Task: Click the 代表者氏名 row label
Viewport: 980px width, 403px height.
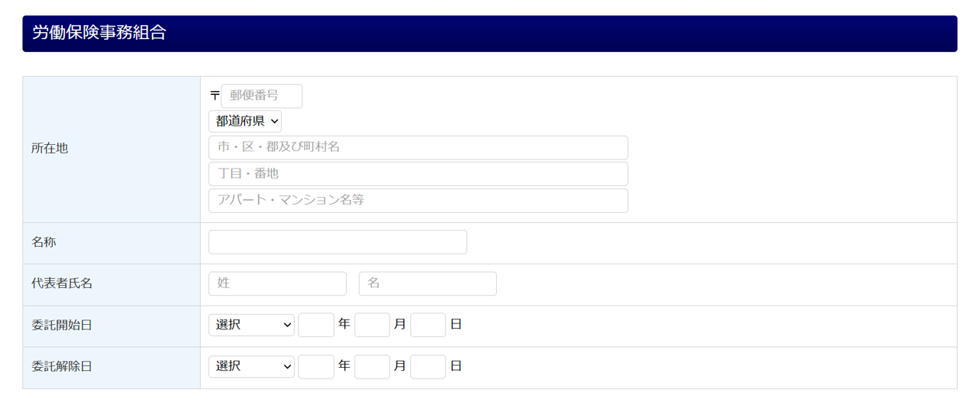Action: [x=62, y=283]
